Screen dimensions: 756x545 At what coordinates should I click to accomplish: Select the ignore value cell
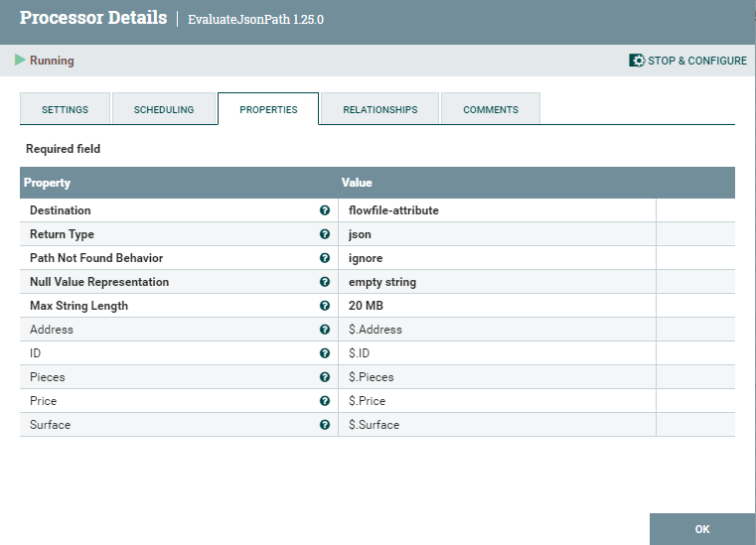[497, 258]
